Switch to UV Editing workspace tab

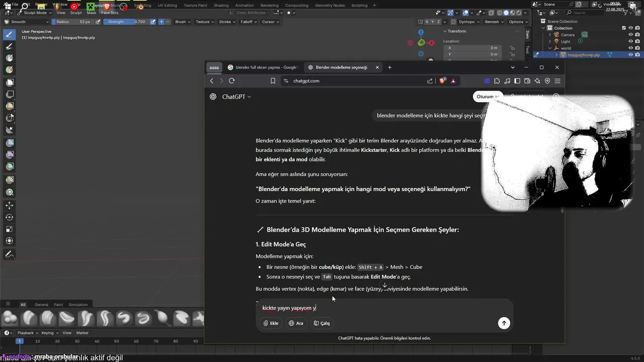[168, 5]
